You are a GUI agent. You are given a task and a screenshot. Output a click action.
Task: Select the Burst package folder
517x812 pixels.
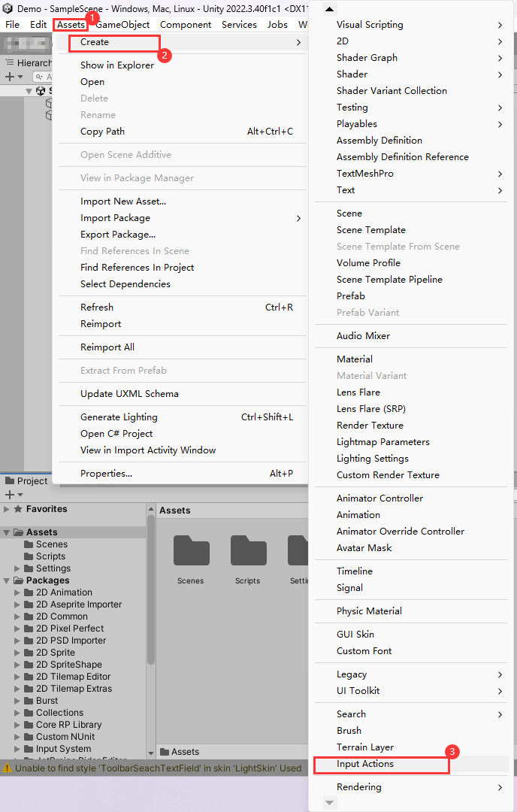click(x=47, y=701)
